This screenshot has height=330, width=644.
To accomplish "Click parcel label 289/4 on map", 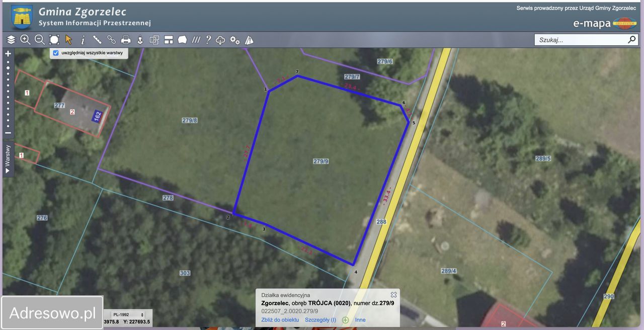I will 449,271.
